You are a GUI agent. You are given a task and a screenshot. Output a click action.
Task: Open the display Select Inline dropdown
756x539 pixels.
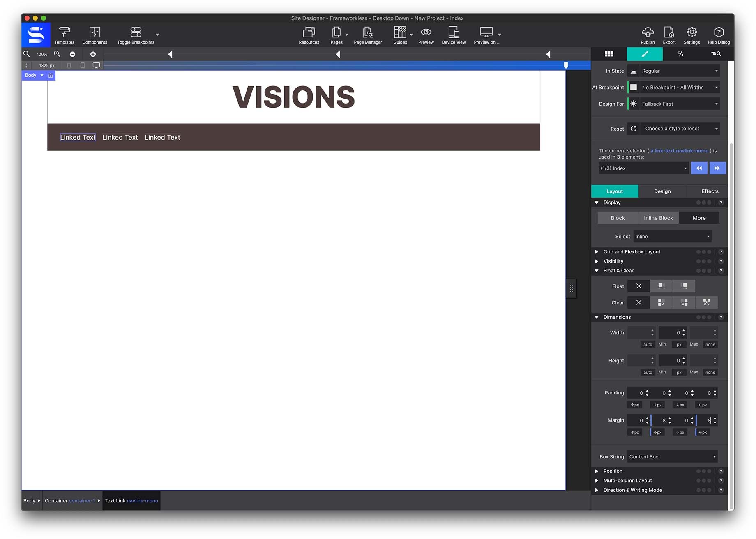[672, 237]
